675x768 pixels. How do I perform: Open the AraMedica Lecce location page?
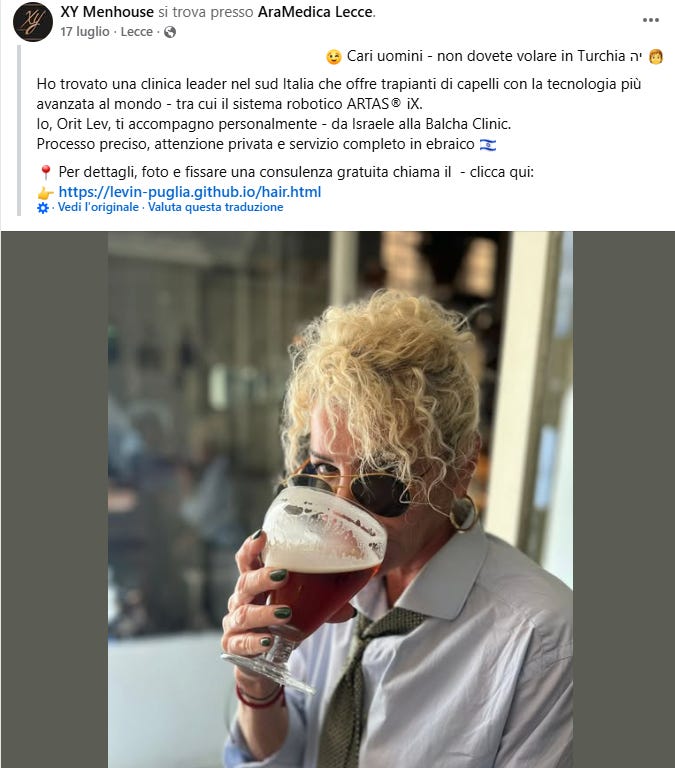[315, 12]
